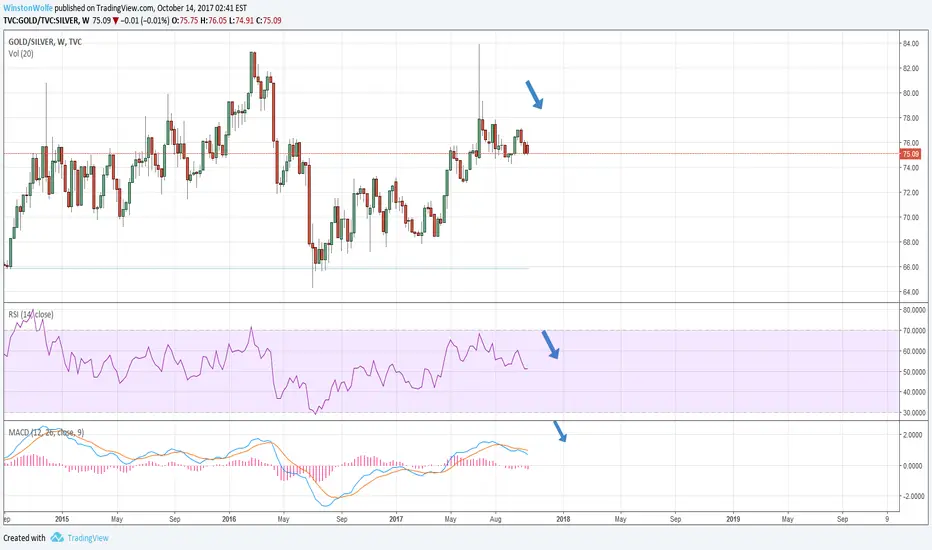Click the -2.0000 MACD axis label
The height and width of the screenshot is (550, 932).
pyautogui.click(x=912, y=496)
